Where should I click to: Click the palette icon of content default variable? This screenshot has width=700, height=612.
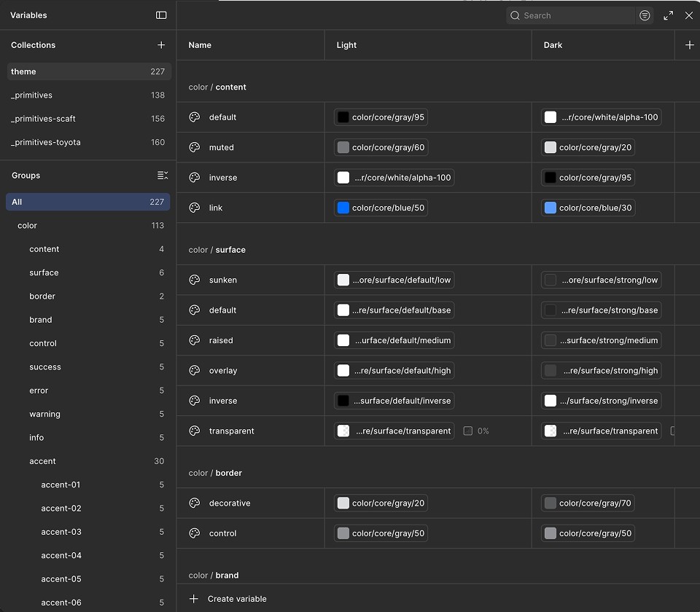(x=195, y=117)
